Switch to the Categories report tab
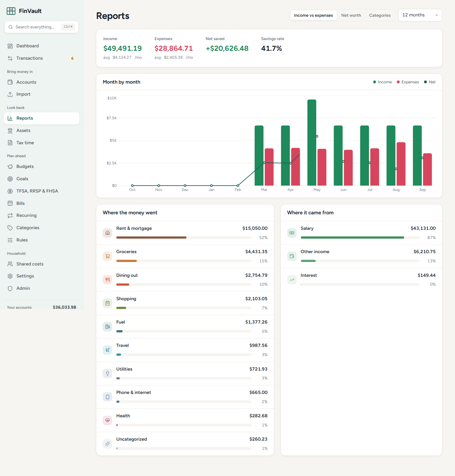455x476 pixels. tap(380, 15)
